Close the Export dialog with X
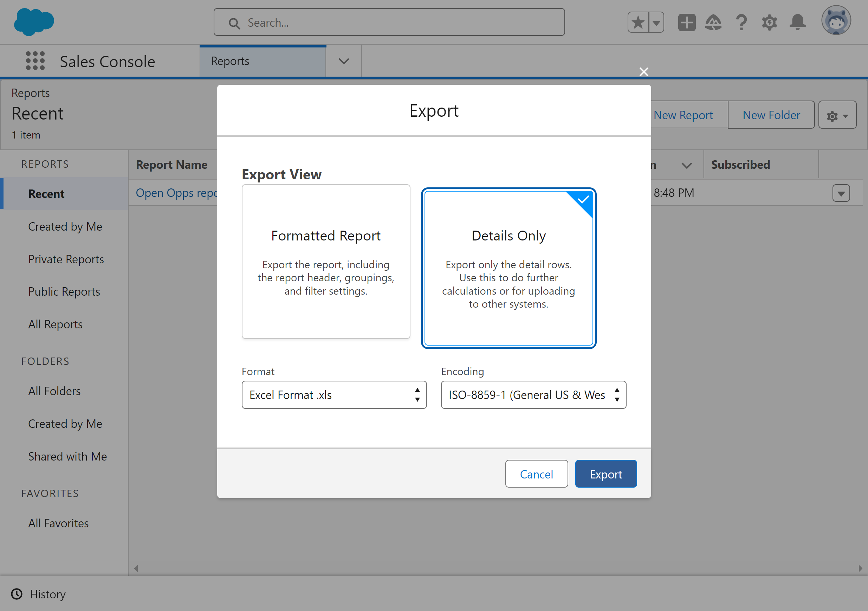Image resolution: width=868 pixels, height=611 pixels. pyautogui.click(x=644, y=72)
